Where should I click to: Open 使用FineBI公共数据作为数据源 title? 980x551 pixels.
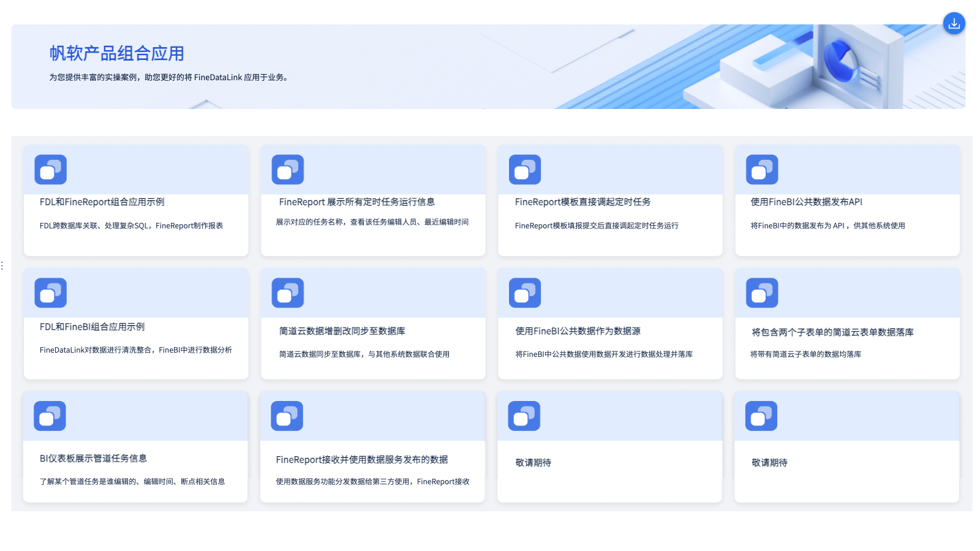point(578,331)
